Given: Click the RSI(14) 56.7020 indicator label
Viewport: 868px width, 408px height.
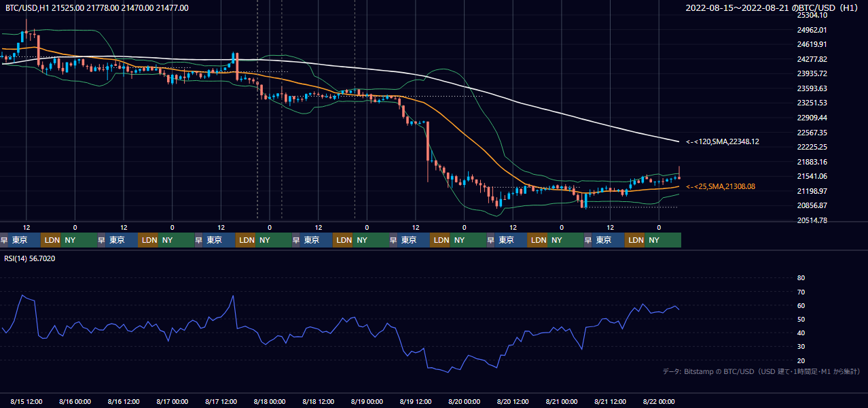Looking at the screenshot, I should (30, 258).
